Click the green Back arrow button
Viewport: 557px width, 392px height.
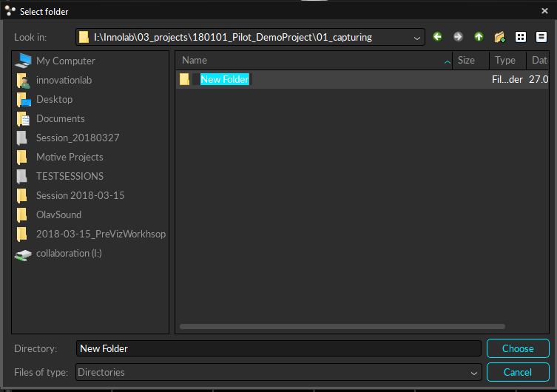tap(437, 37)
